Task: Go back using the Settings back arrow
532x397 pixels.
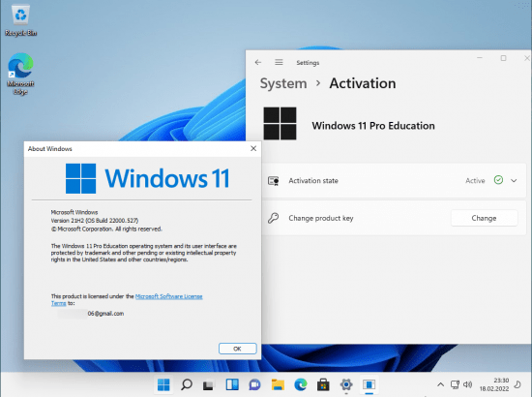Action: tap(258, 62)
